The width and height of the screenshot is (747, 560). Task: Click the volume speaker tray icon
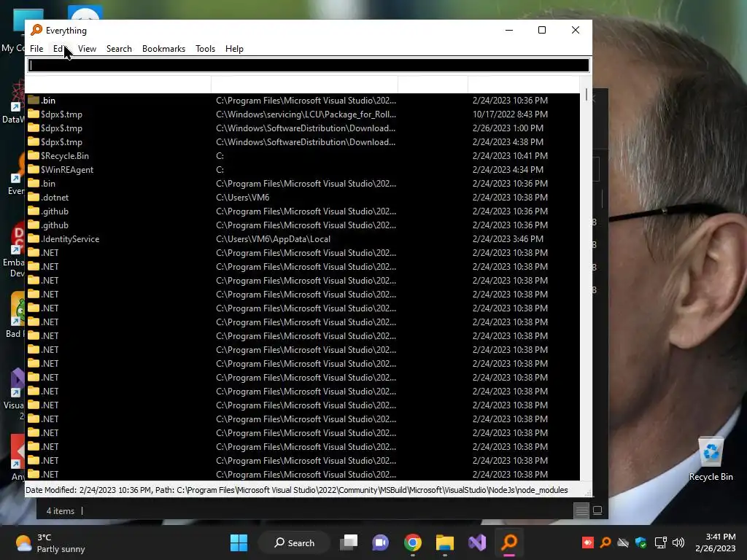pyautogui.click(x=678, y=542)
